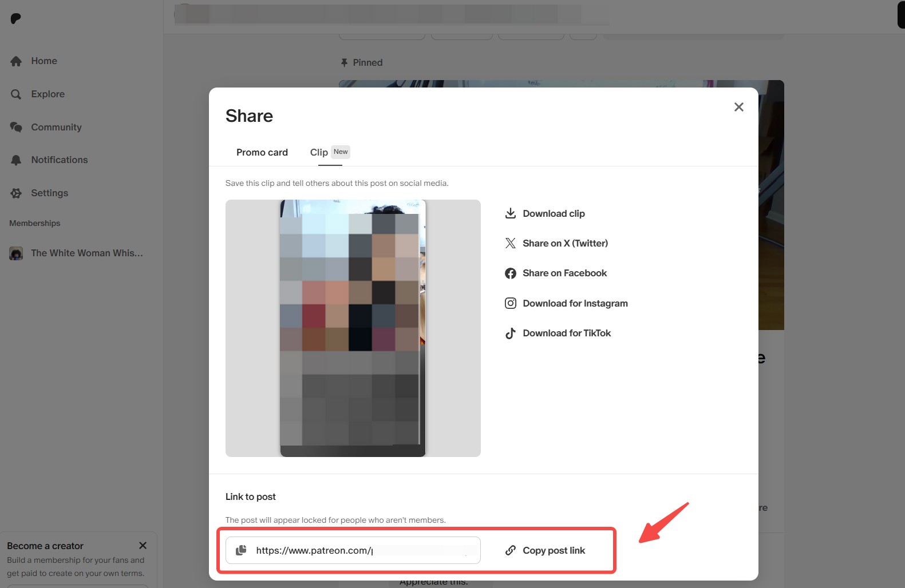Click the Become a creator heading
The height and width of the screenshot is (588, 905).
45,546
